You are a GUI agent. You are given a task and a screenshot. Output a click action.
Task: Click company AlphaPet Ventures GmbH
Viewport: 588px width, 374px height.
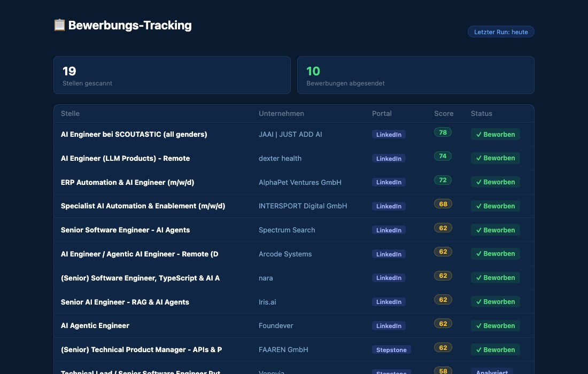pos(300,182)
